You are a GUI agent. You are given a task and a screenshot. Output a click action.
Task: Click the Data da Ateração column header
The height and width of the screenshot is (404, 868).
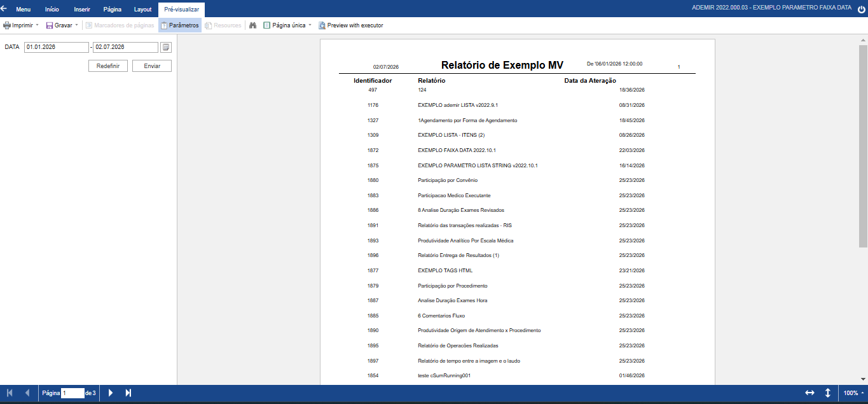tap(590, 81)
